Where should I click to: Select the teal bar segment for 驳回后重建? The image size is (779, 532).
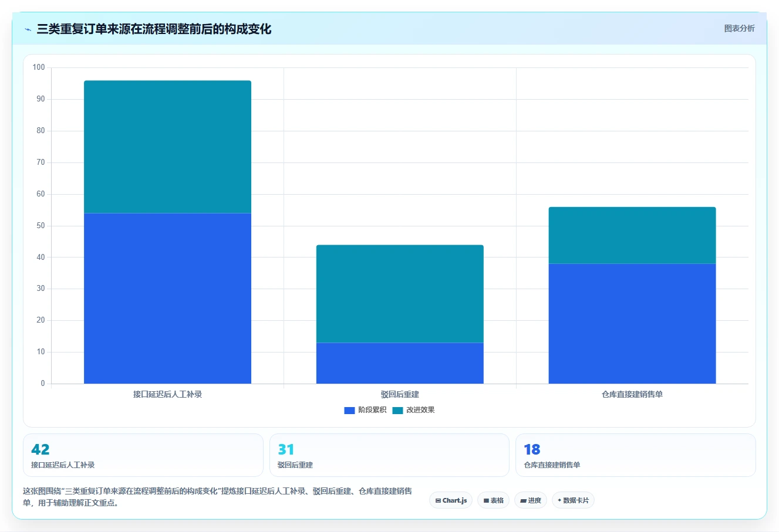pos(400,294)
